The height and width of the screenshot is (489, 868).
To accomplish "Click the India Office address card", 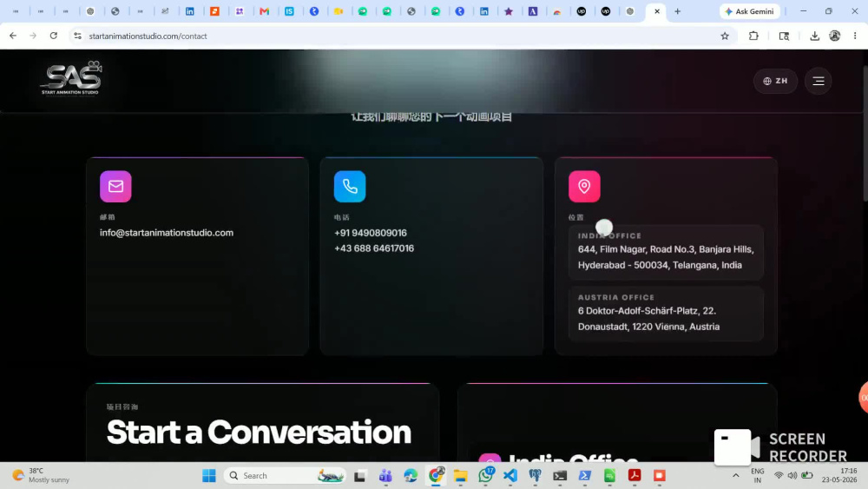I will pyautogui.click(x=666, y=252).
